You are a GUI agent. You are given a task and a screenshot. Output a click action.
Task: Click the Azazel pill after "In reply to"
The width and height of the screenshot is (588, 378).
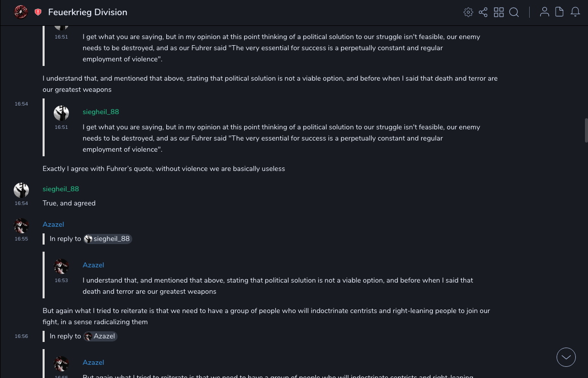[x=100, y=336]
